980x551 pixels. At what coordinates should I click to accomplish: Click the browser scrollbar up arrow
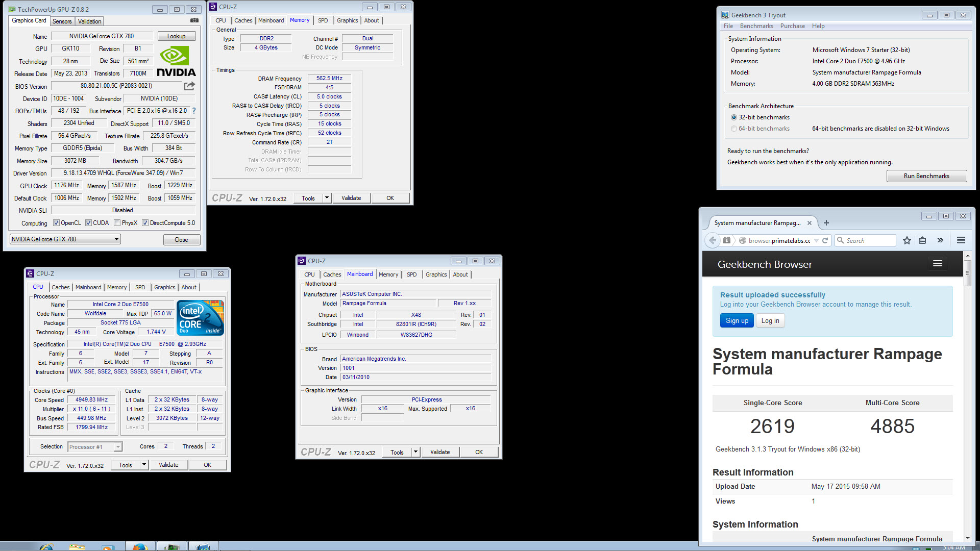pyautogui.click(x=967, y=256)
